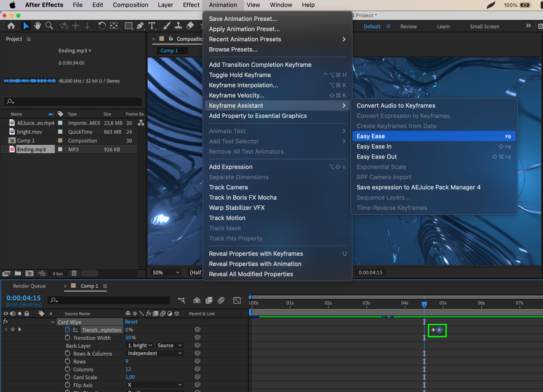Click selected keyframe in timeline
The width and height of the screenshot is (543, 392).
(440, 330)
